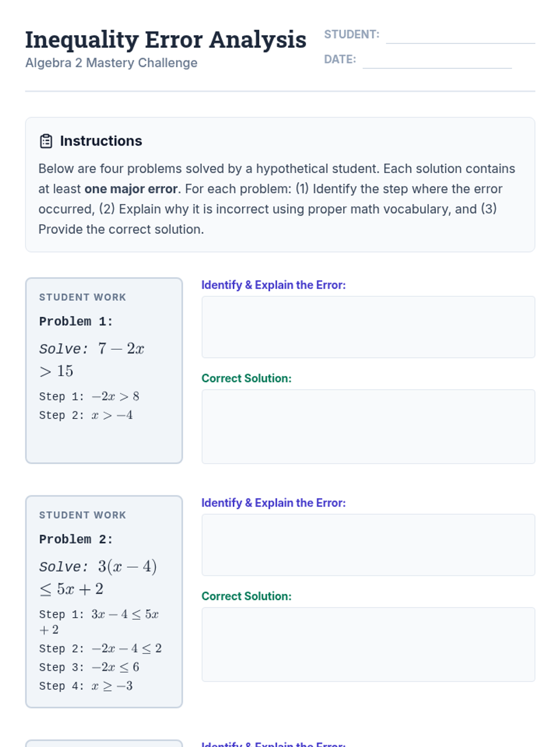The height and width of the screenshot is (747, 560).
Task: Click Problem 1 Identify & Explain label
Action: click(273, 285)
